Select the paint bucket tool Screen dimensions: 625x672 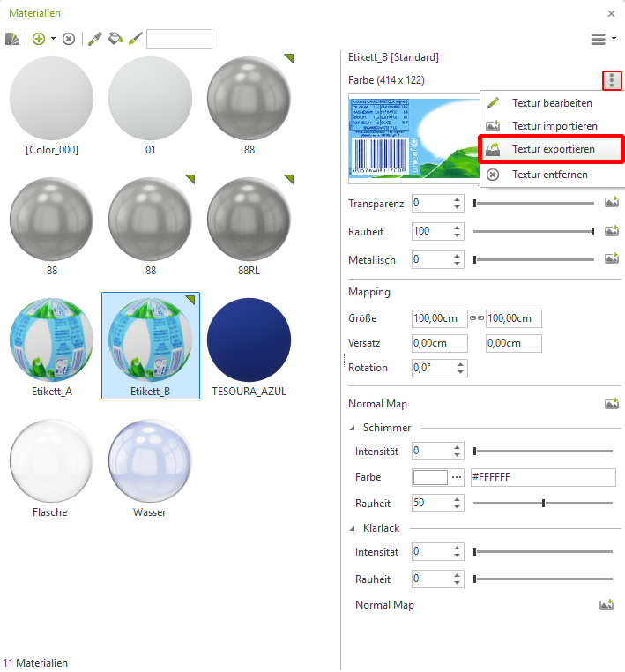click(115, 39)
